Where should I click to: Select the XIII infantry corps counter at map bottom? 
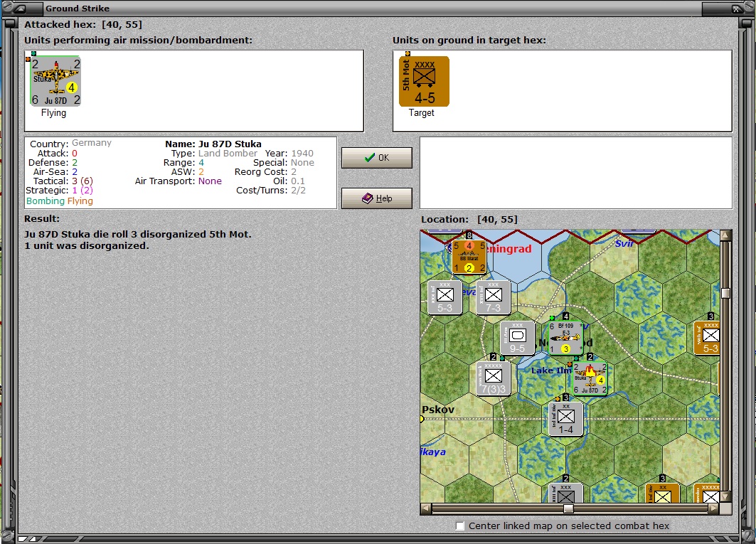tap(565, 493)
